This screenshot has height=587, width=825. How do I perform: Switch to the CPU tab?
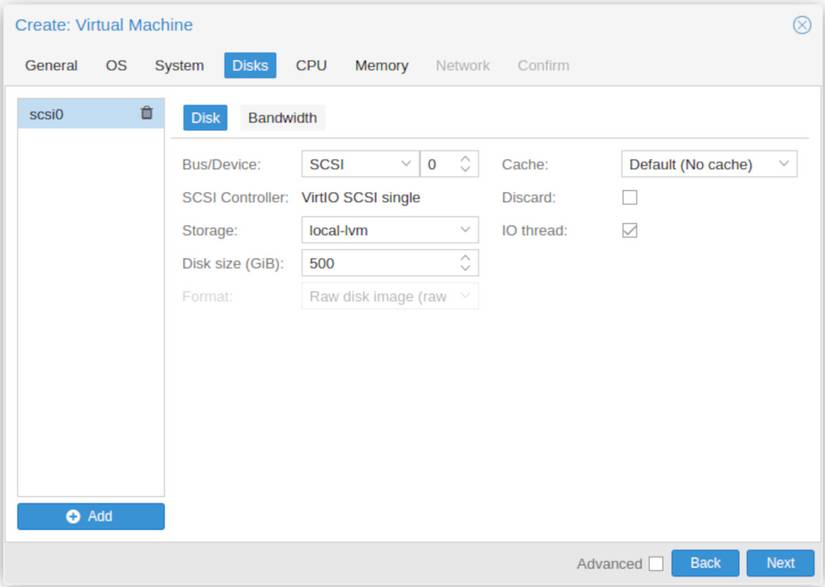pyautogui.click(x=311, y=66)
